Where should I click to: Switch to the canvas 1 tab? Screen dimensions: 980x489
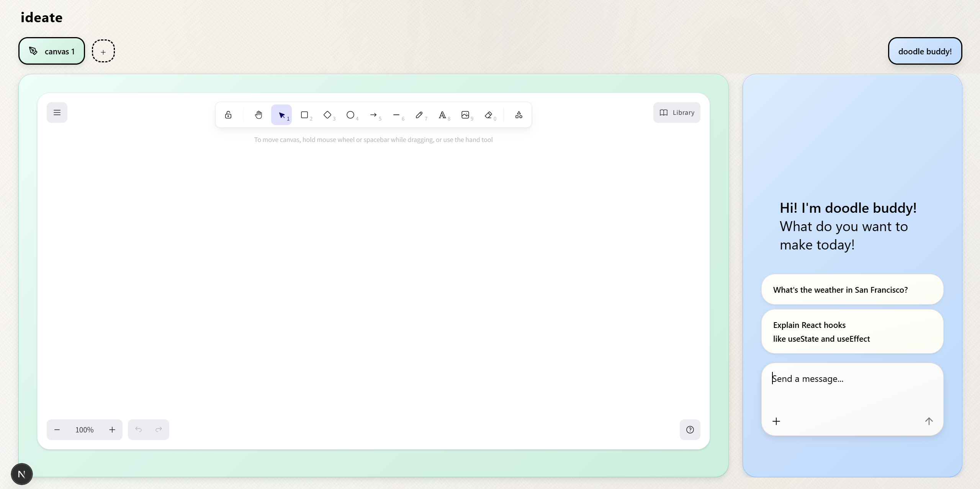coord(52,51)
